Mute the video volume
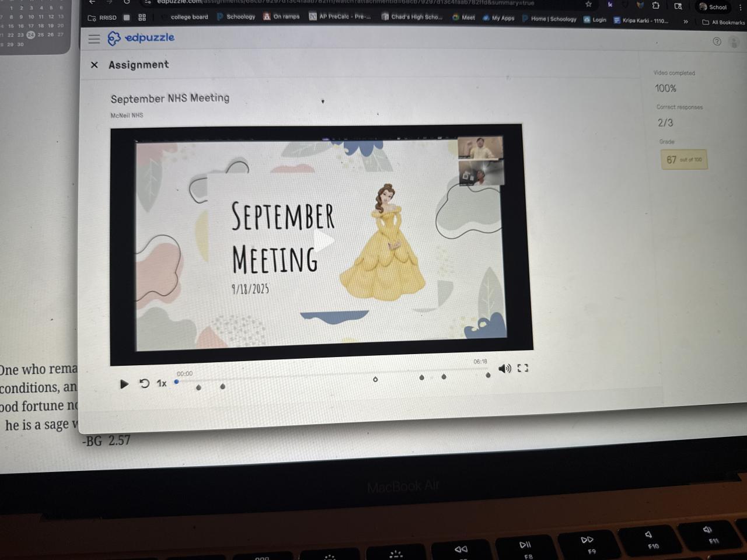The image size is (747, 560). (x=505, y=368)
